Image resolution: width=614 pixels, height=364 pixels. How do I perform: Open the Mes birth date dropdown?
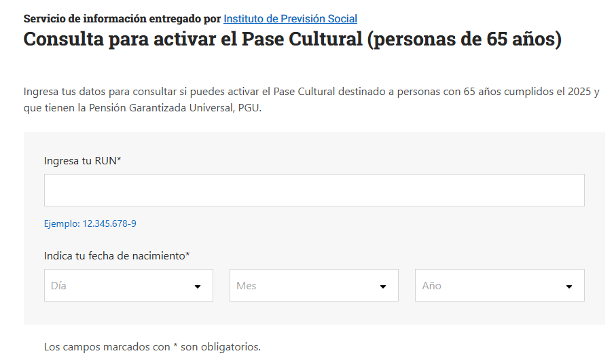tap(314, 286)
